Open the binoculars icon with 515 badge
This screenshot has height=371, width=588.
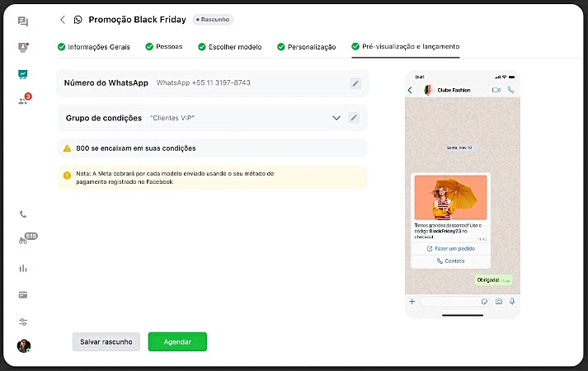[27, 239]
